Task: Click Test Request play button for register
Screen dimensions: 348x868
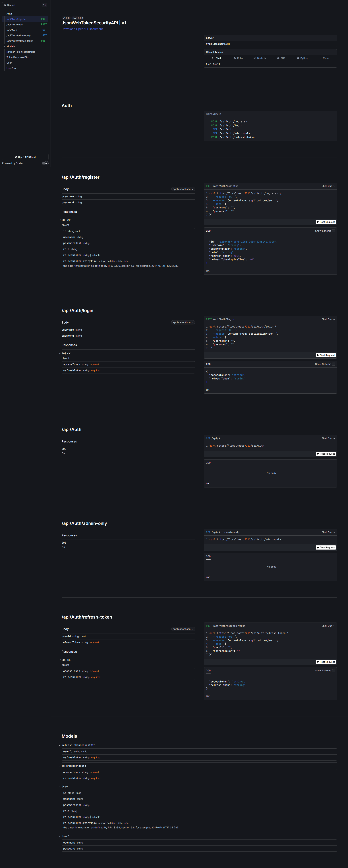Action: pos(326,222)
